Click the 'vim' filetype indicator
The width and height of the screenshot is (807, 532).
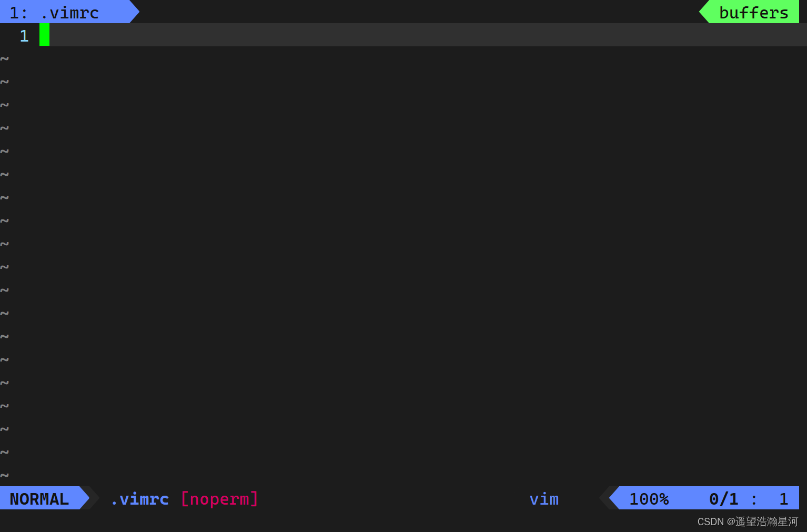tap(544, 498)
